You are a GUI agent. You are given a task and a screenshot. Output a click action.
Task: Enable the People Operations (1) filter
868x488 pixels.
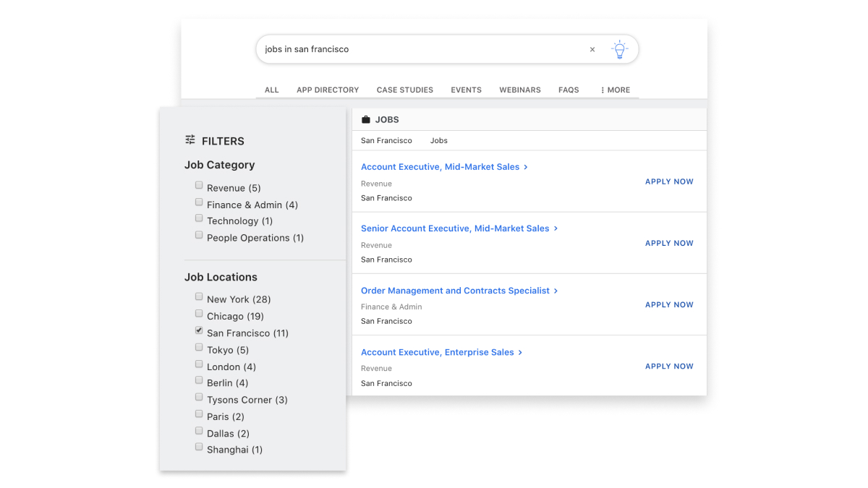[199, 235]
